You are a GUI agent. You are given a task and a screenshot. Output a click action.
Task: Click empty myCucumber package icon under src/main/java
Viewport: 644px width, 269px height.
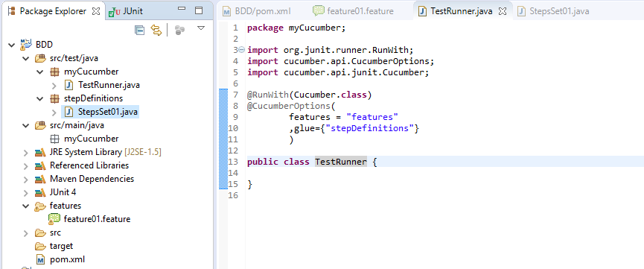(x=54, y=139)
